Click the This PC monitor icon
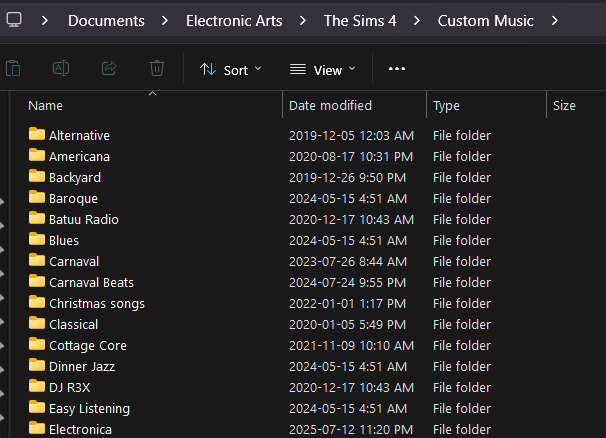The image size is (606, 438). click(x=14, y=20)
